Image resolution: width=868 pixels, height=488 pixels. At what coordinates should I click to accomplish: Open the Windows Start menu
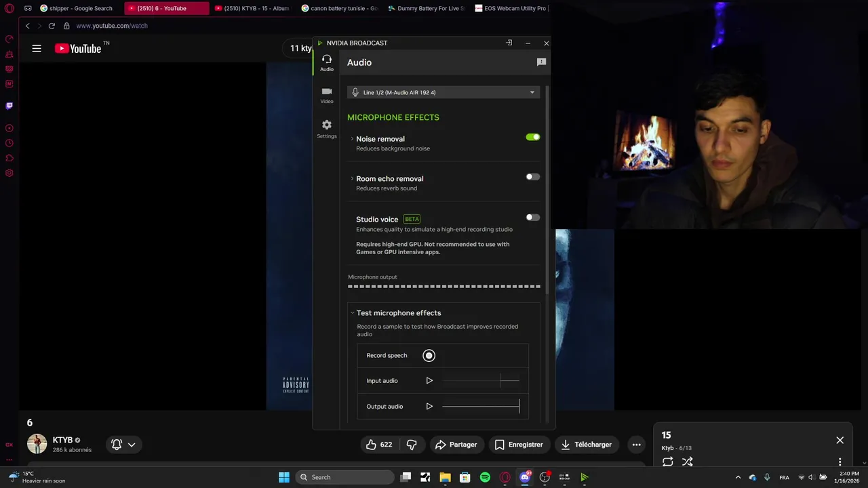284,477
